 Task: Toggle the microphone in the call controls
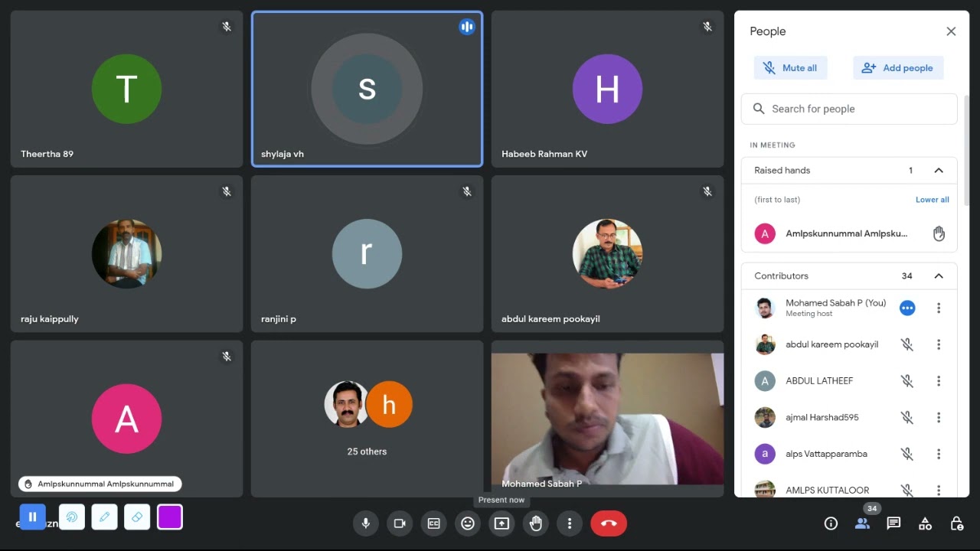366,523
